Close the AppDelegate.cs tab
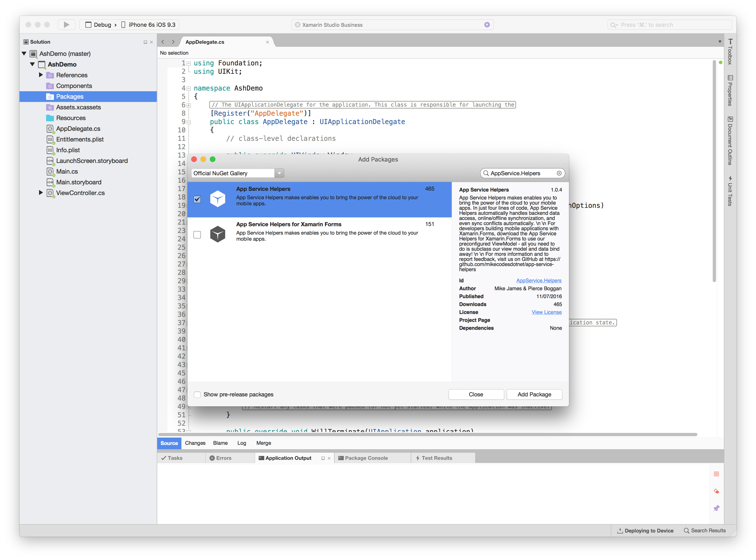The height and width of the screenshot is (560, 756). 267,42
